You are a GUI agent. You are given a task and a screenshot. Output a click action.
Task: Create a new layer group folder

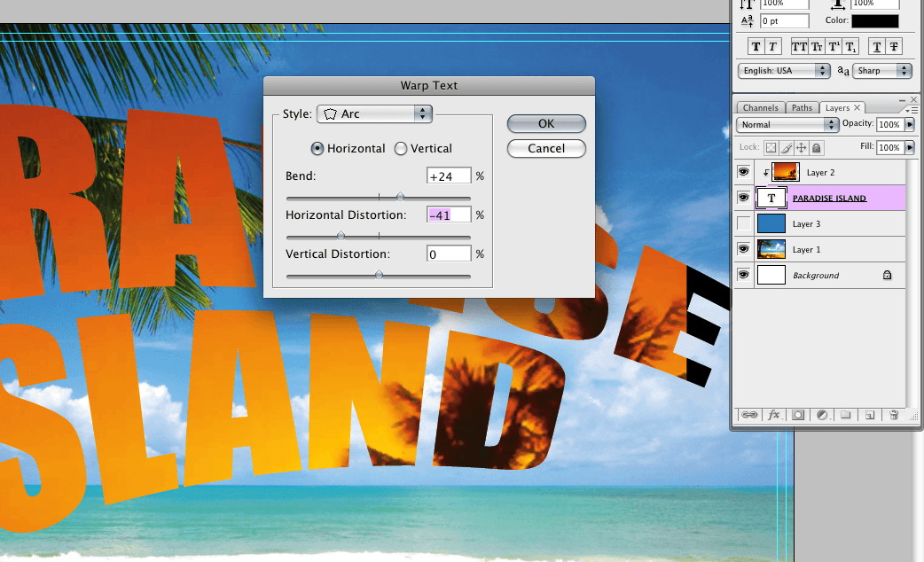[x=846, y=414]
